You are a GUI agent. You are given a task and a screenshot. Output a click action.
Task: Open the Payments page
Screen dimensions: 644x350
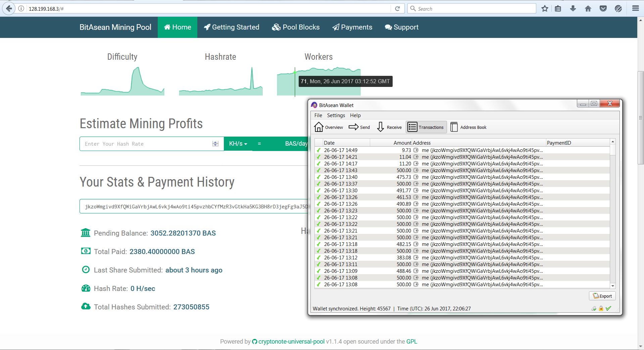tap(352, 27)
